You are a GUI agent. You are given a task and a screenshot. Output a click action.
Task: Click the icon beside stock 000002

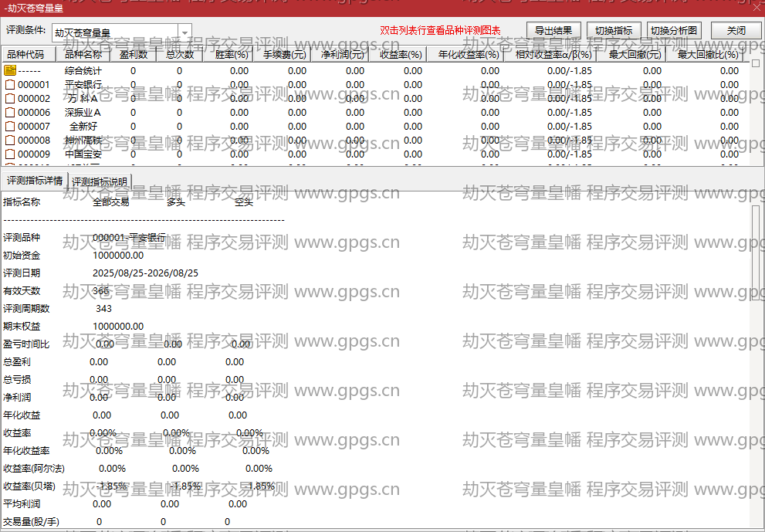click(x=10, y=99)
